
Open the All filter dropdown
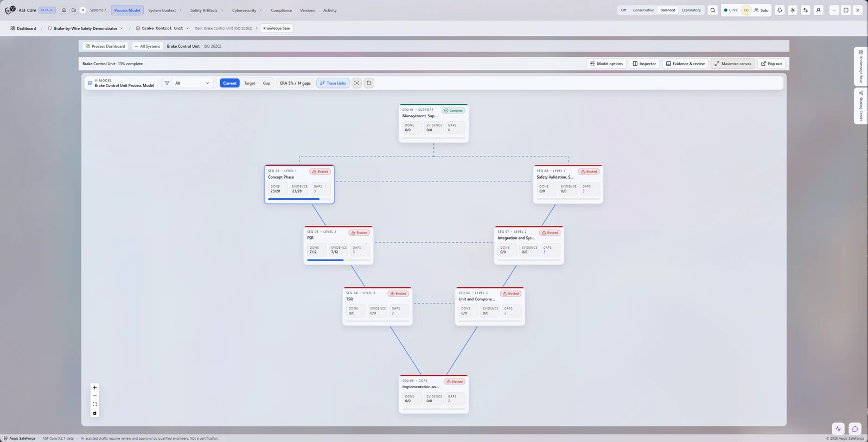192,83
